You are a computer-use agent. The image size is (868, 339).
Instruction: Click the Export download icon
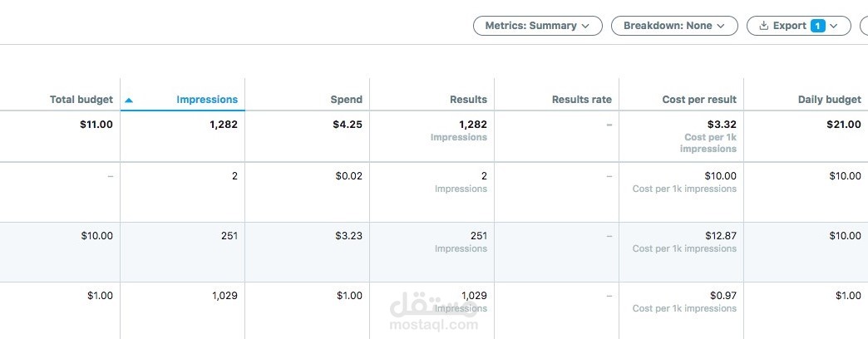pyautogui.click(x=763, y=26)
